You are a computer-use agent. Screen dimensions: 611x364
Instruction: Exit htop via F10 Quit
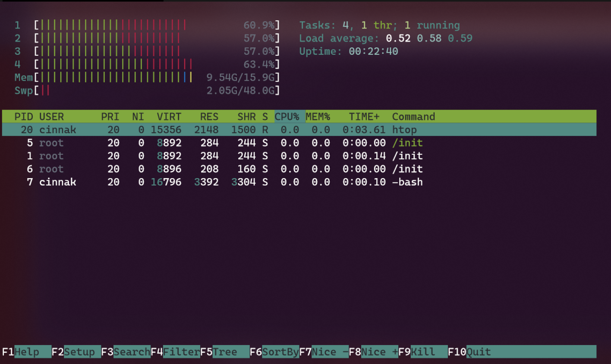click(469, 352)
